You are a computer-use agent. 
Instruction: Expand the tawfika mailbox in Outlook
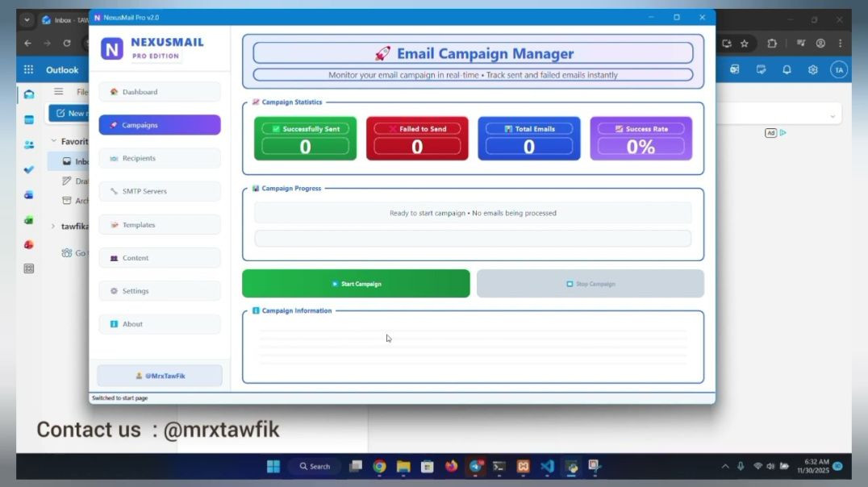(53, 226)
